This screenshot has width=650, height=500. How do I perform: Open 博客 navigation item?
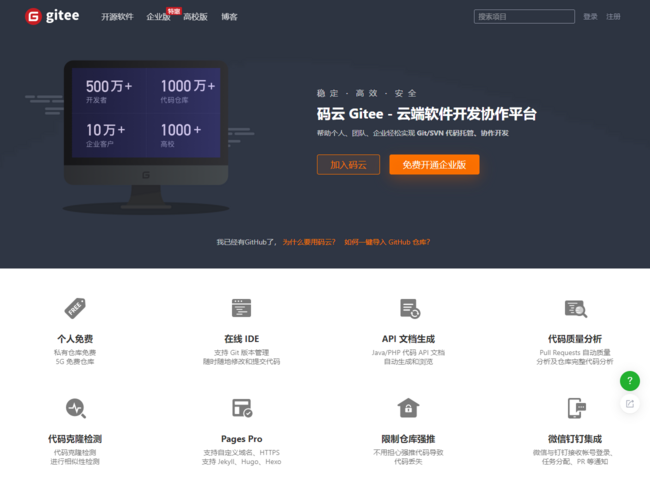229,17
